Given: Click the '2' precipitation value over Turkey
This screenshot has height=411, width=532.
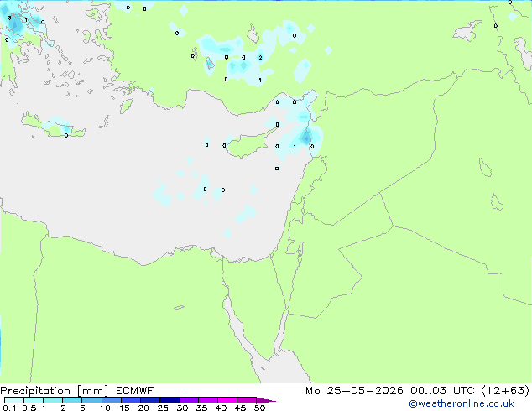Looking at the screenshot, I should pos(260,57).
